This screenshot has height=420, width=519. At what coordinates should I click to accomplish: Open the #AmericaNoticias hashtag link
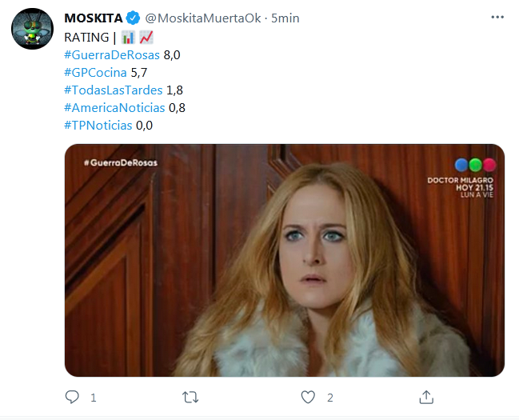tap(114, 108)
